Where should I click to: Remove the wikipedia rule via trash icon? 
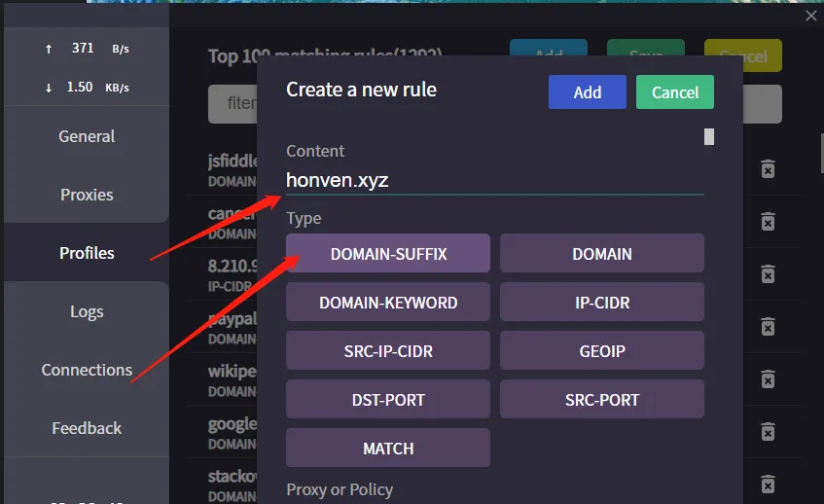point(768,378)
